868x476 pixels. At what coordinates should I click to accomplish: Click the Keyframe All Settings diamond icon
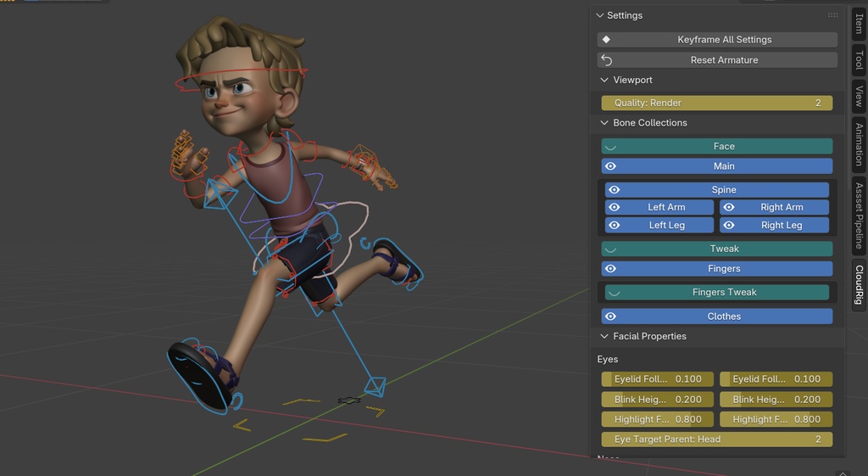(606, 40)
